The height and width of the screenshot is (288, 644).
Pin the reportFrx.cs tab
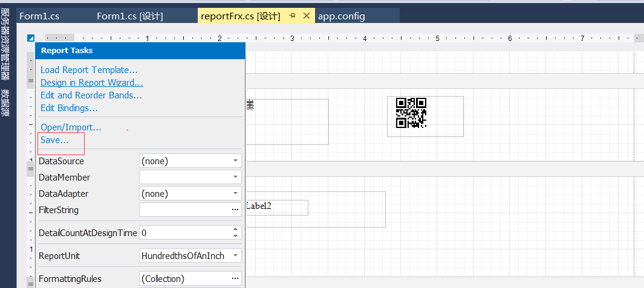[293, 16]
